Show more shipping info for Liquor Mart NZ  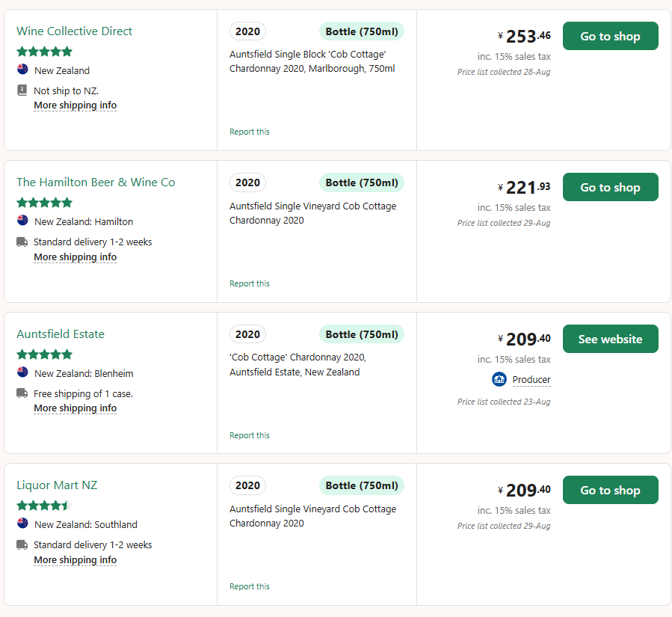(75, 560)
